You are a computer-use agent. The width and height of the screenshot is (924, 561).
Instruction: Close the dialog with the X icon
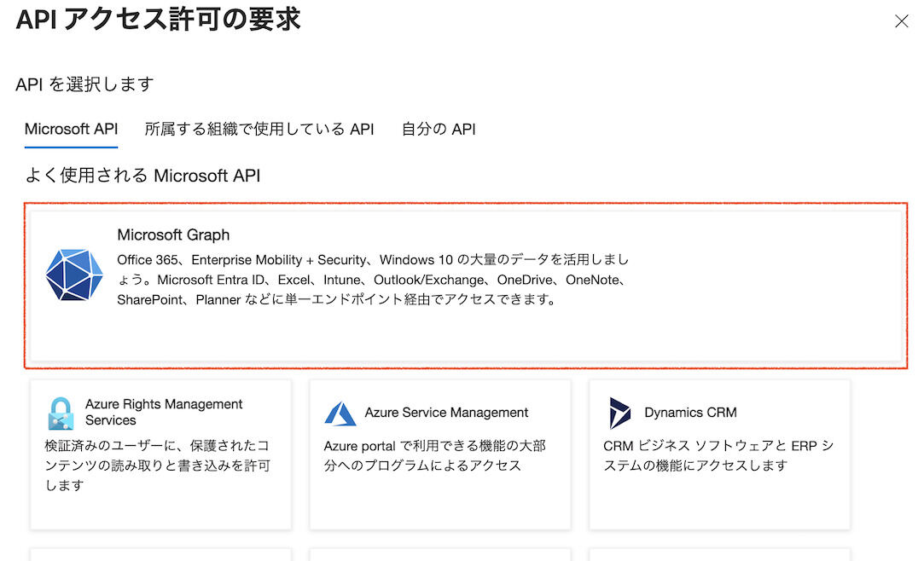902,21
